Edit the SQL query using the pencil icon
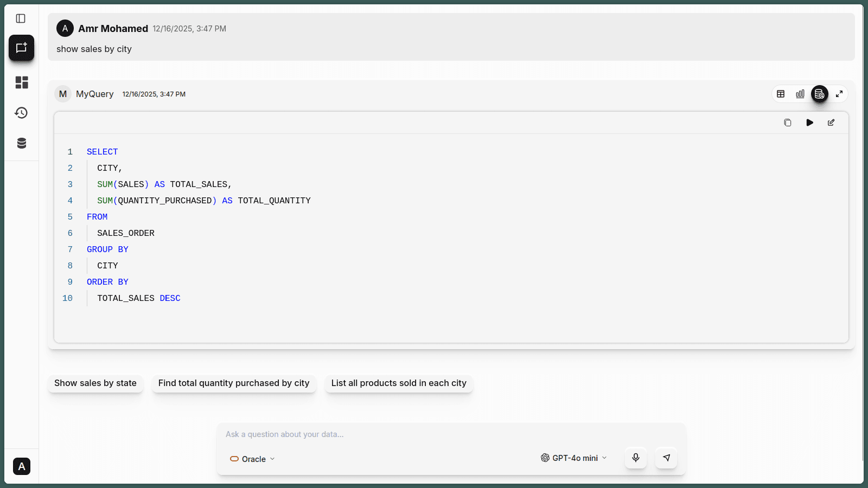Screen dimensions: 868x488 coord(831,123)
